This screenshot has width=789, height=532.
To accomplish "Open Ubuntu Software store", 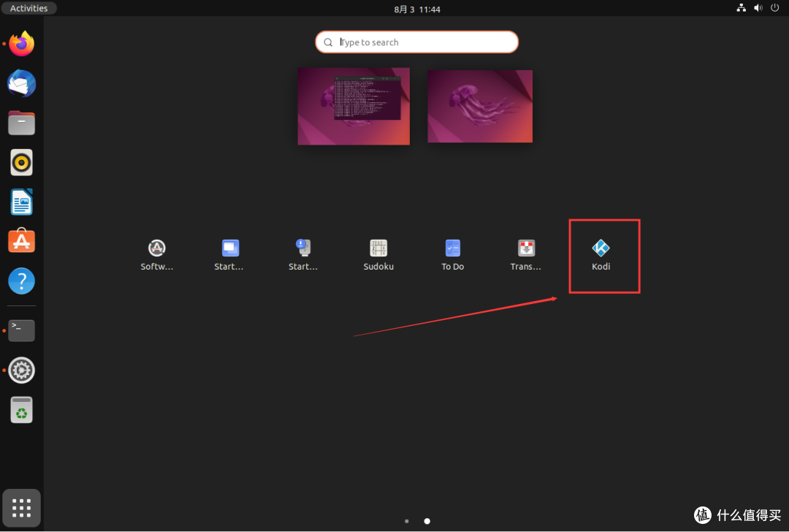I will (x=22, y=241).
